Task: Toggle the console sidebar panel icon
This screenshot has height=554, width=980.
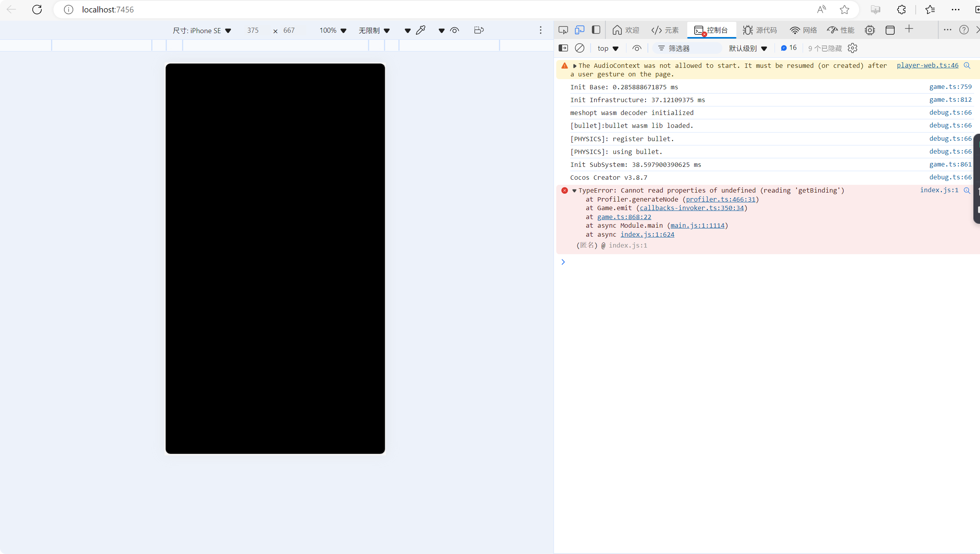Action: coord(563,48)
